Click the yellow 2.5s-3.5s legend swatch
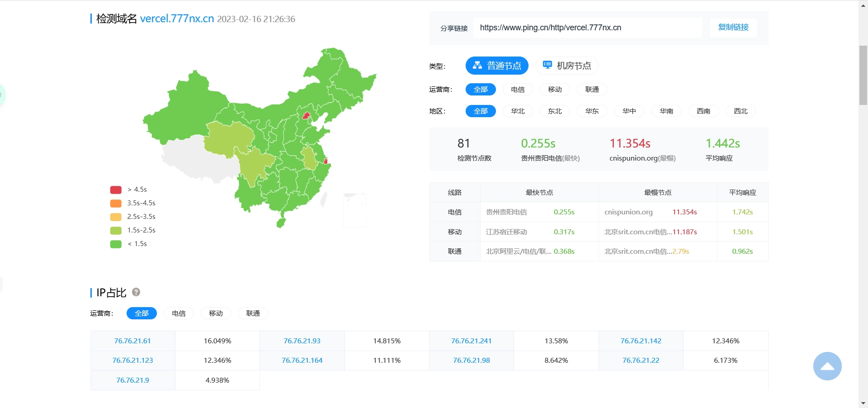The height and width of the screenshot is (408, 868). point(116,217)
